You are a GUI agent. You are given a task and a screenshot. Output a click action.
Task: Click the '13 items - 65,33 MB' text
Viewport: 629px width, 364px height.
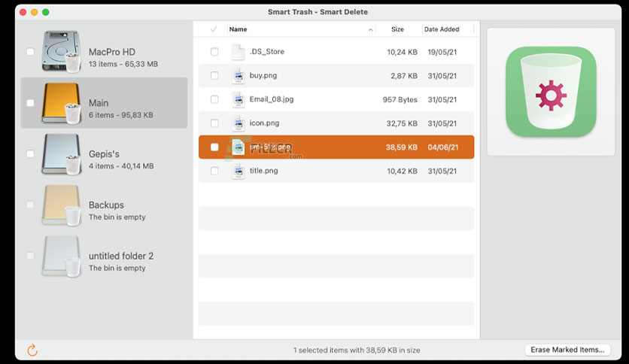123,64
